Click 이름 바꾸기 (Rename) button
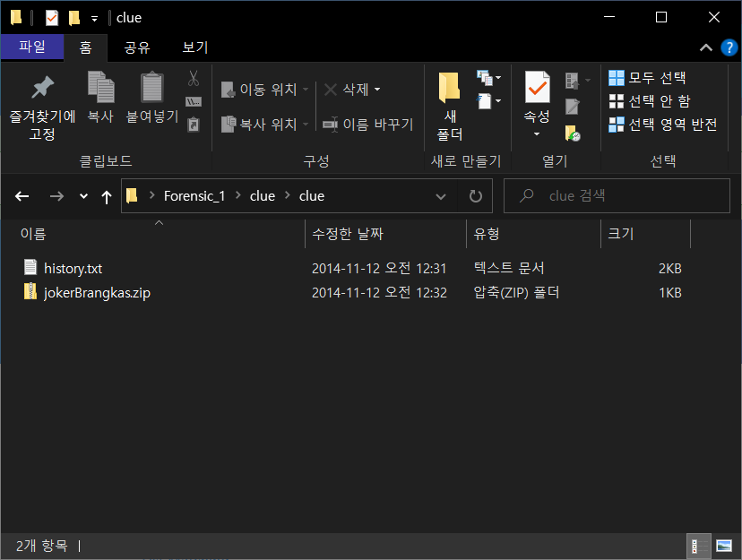 click(x=367, y=125)
